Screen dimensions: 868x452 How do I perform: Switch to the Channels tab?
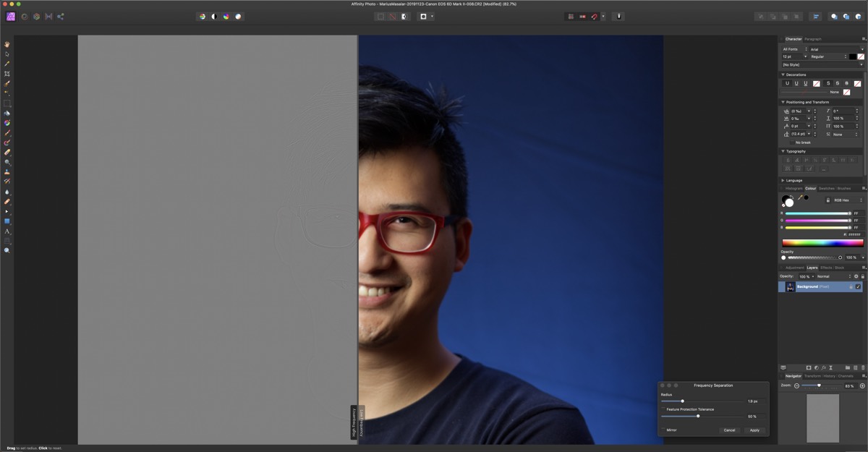coord(846,376)
